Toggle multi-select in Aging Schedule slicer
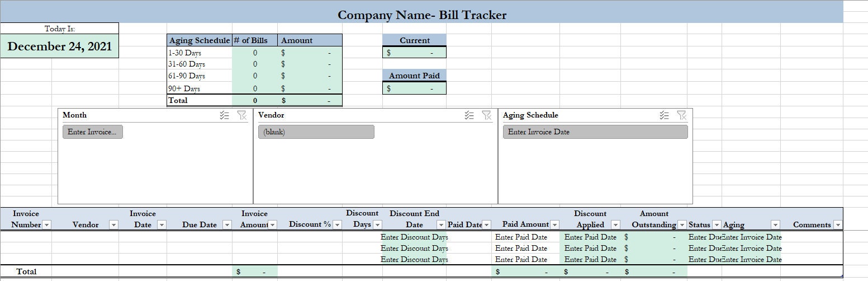 [664, 115]
